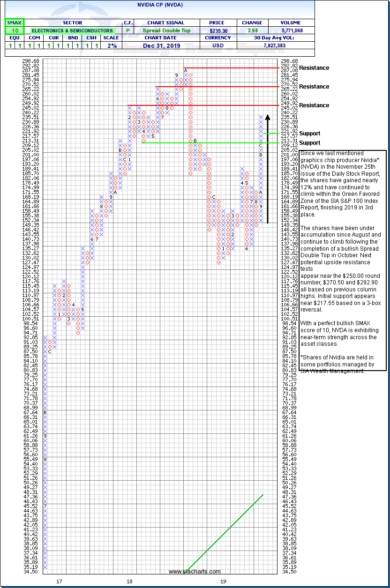Image resolution: width=390 pixels, height=588 pixels.
Task: Click the 5,771,068 volume value
Action: pos(291,30)
